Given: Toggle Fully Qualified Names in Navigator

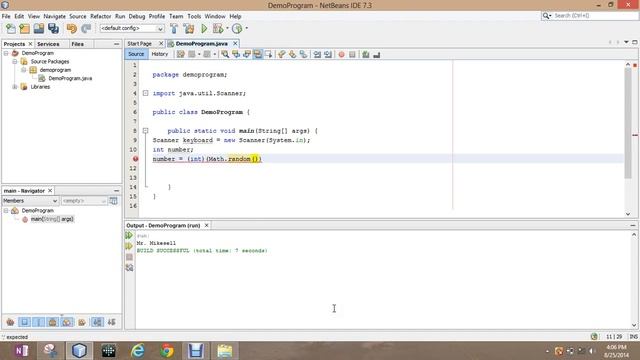Looking at the screenshot, I should (x=82, y=322).
